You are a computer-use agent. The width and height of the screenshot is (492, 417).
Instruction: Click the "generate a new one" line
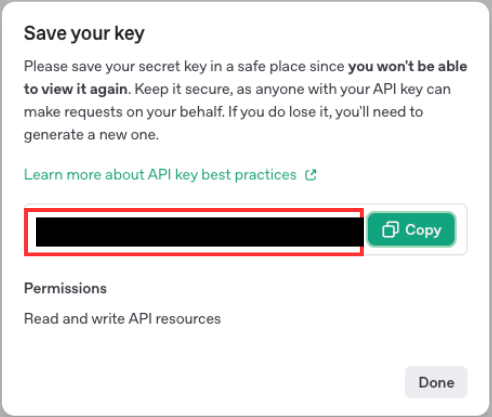91,135
